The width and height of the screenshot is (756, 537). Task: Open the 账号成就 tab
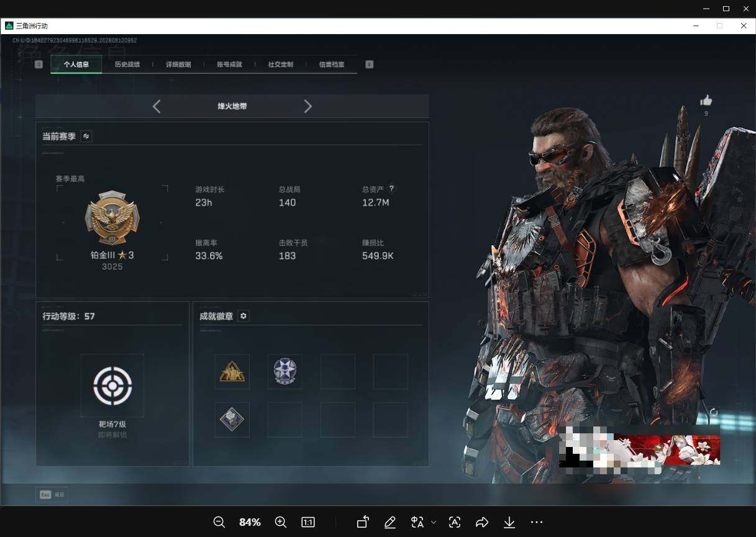(x=229, y=65)
